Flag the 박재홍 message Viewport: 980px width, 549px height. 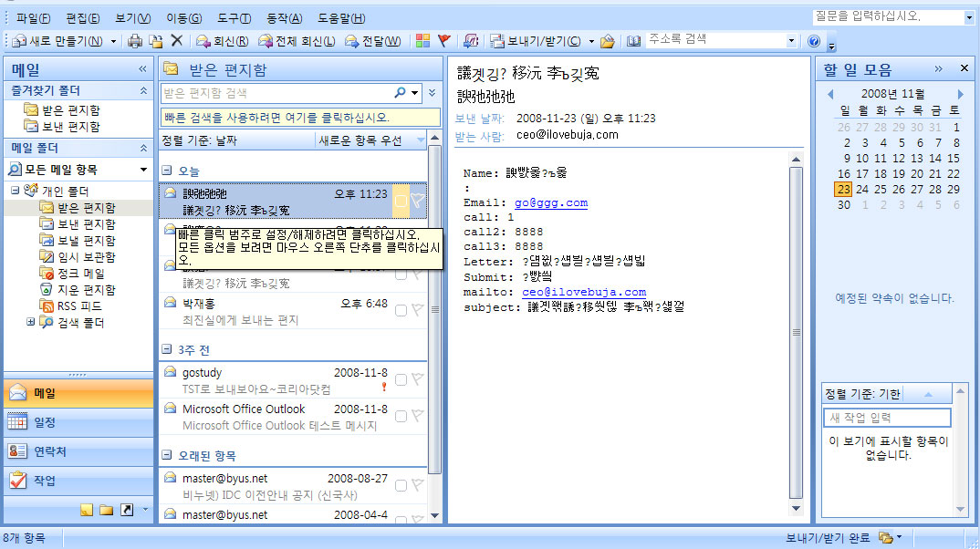click(418, 310)
